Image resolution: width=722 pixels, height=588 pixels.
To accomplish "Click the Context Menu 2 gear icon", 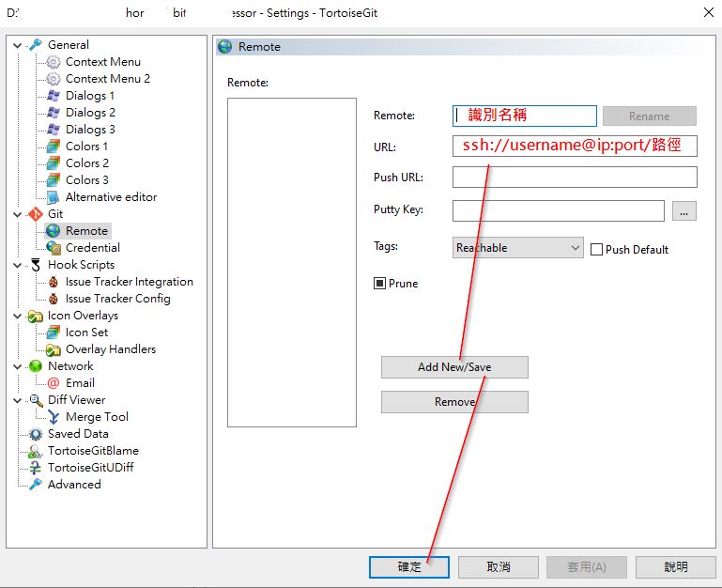I will click(x=54, y=79).
